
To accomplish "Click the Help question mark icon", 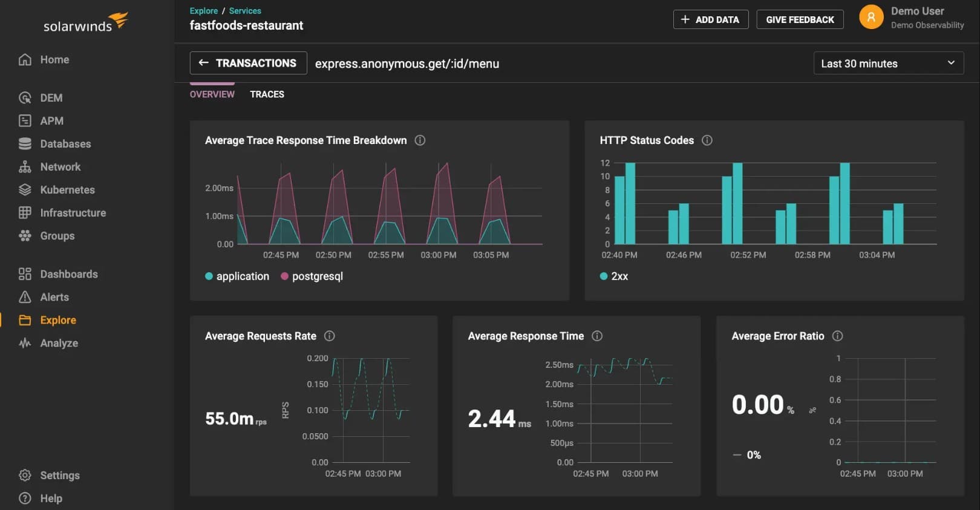I will pyautogui.click(x=25, y=498).
